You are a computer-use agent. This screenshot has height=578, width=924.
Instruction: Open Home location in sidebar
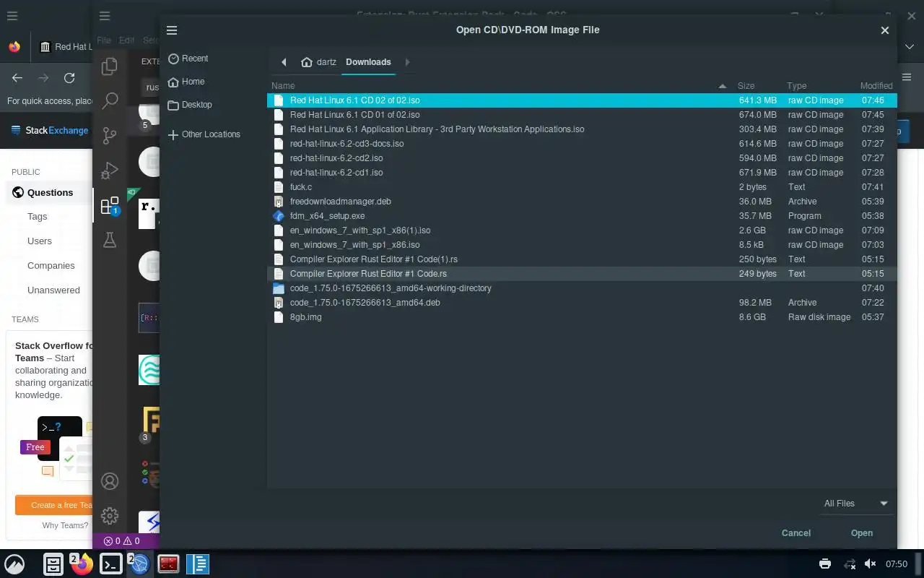click(x=186, y=82)
